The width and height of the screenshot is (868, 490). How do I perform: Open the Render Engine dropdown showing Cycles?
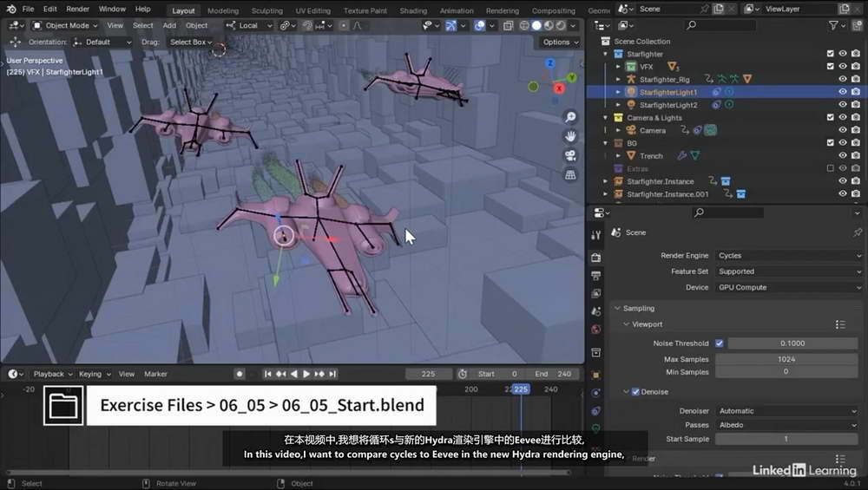(x=789, y=256)
